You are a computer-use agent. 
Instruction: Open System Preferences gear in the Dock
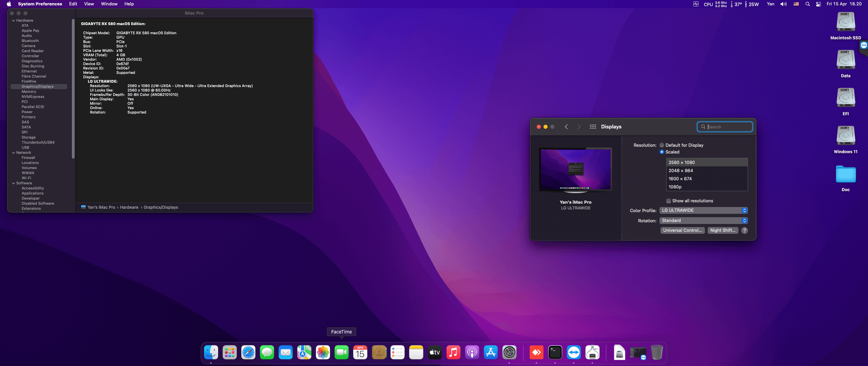tap(509, 353)
